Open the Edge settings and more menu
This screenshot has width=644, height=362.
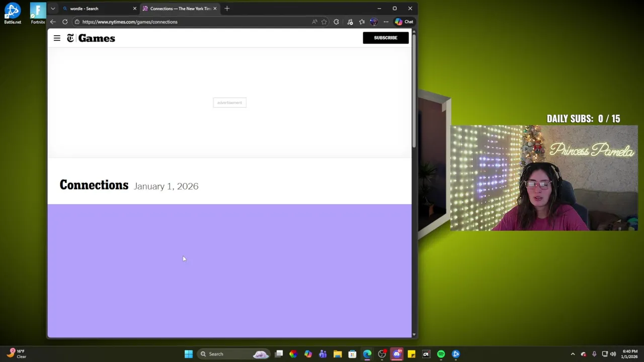click(x=386, y=22)
